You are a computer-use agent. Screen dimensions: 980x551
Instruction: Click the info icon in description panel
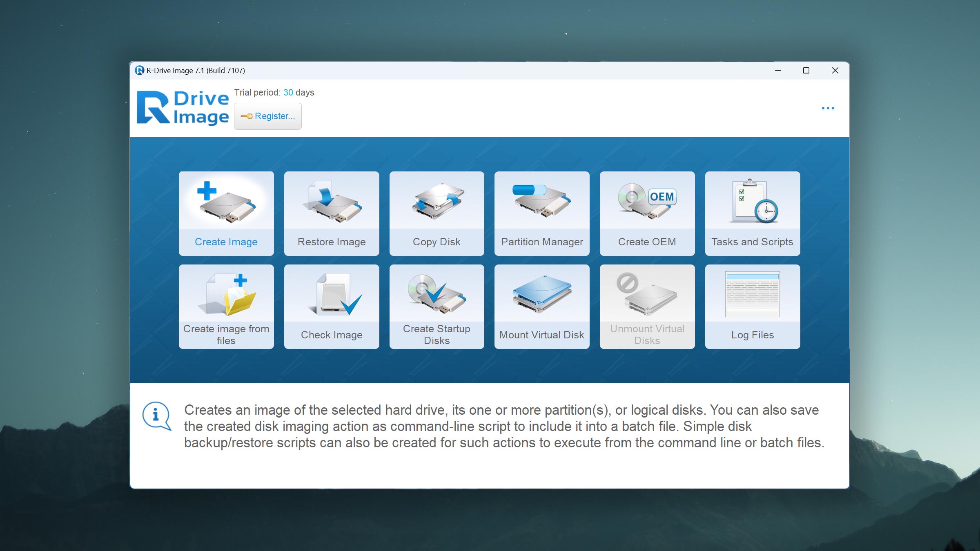[x=156, y=416]
